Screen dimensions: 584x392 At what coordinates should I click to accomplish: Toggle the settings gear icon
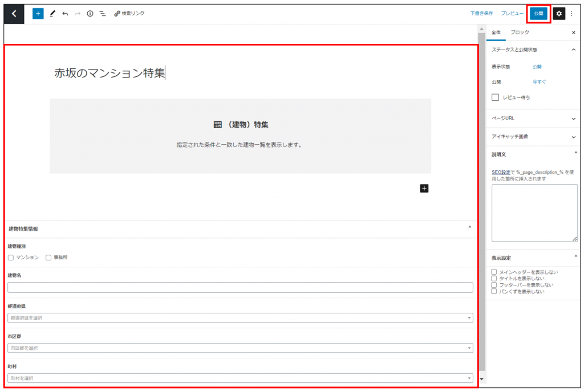click(x=558, y=13)
